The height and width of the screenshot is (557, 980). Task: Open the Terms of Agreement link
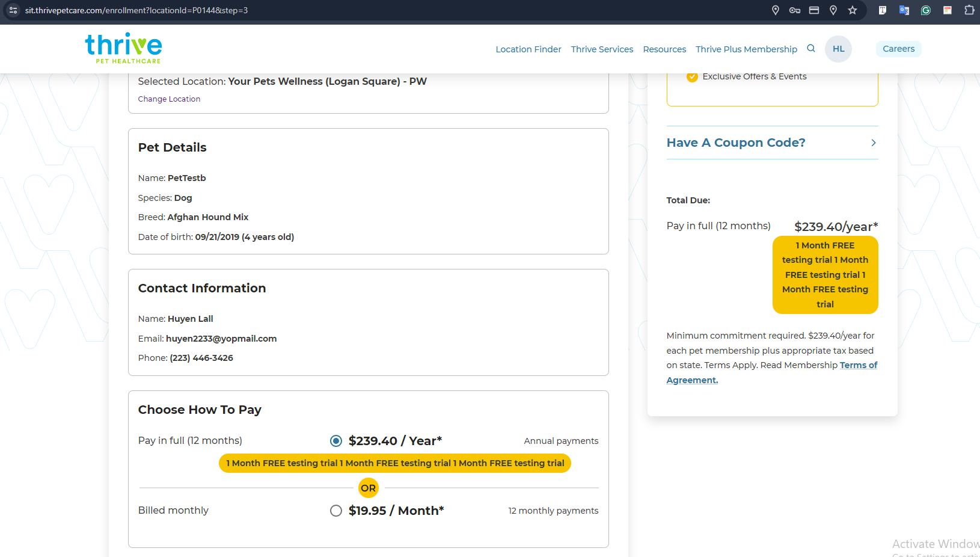click(x=859, y=365)
